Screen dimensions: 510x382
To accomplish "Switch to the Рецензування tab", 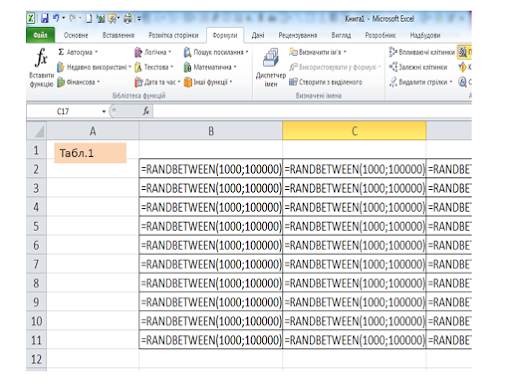I will tap(298, 35).
